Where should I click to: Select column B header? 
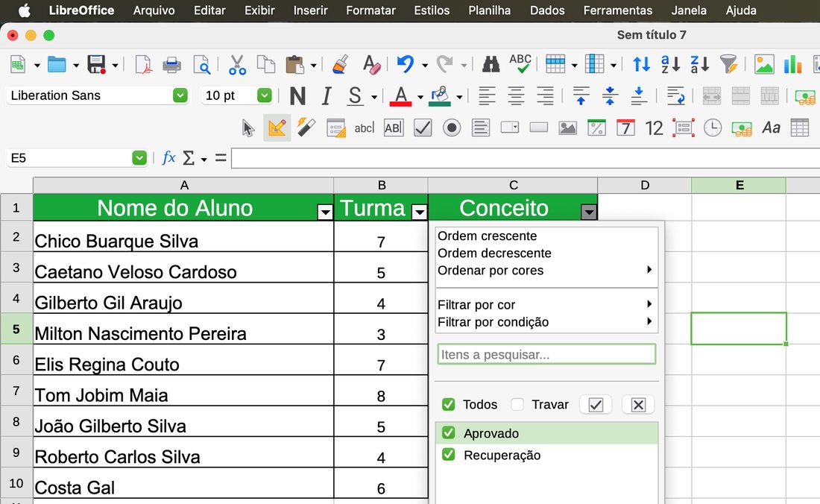(381, 185)
